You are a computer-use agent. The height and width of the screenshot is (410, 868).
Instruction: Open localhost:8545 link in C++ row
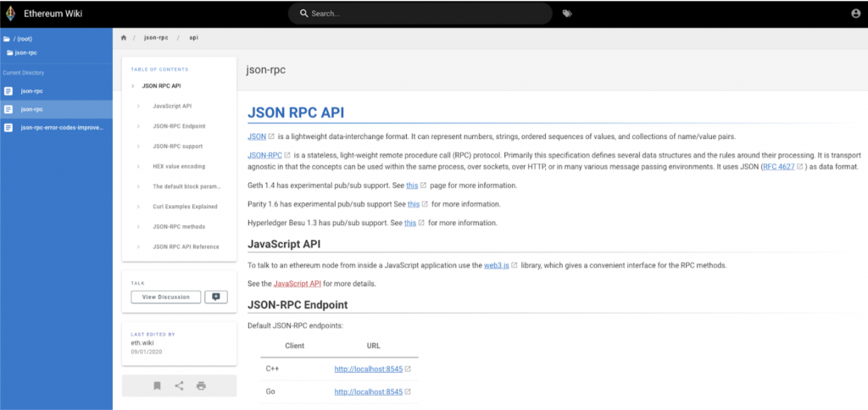coord(368,368)
